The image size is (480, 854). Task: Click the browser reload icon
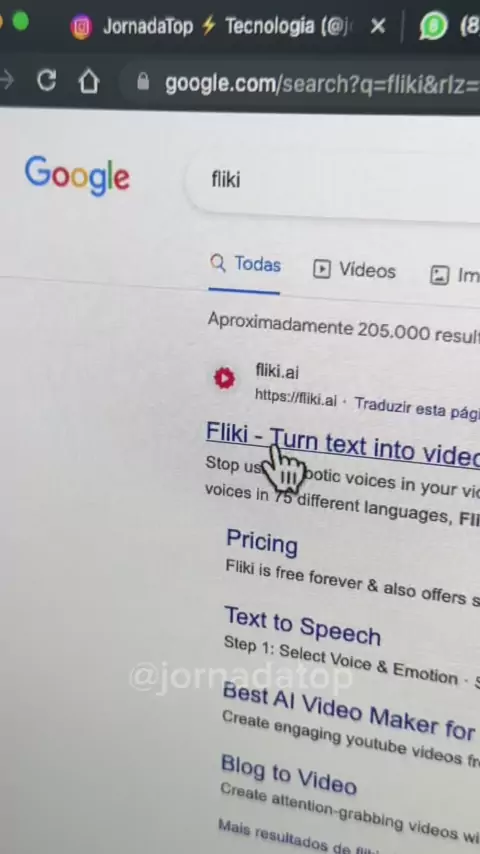pyautogui.click(x=46, y=81)
